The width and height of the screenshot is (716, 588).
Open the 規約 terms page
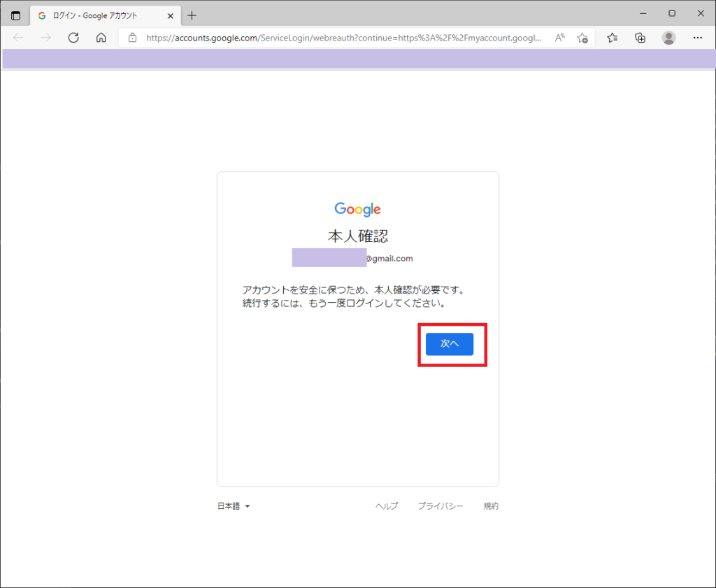490,505
